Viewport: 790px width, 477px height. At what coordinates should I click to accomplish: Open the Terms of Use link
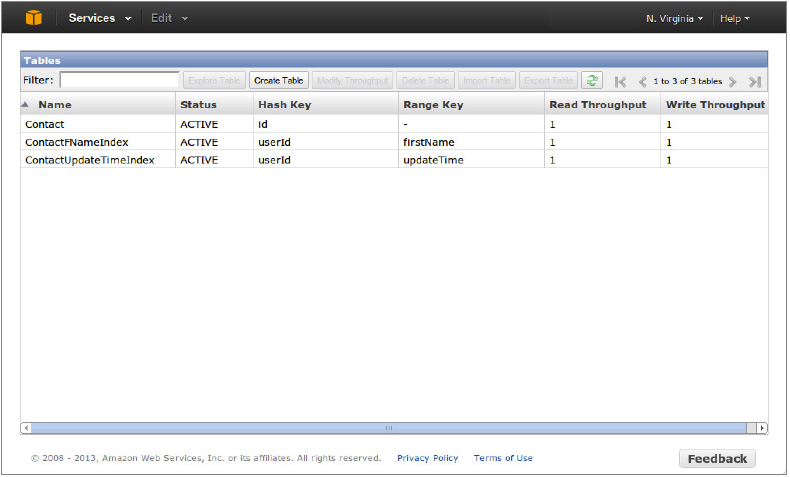click(x=503, y=458)
